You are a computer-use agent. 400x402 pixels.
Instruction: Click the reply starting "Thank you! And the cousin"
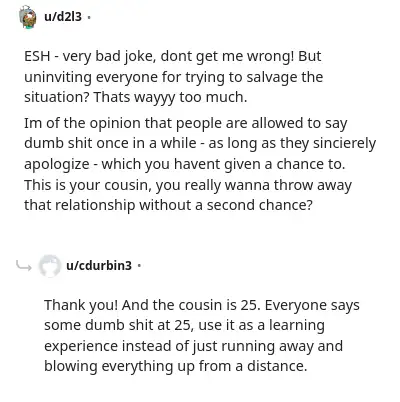[x=202, y=335]
